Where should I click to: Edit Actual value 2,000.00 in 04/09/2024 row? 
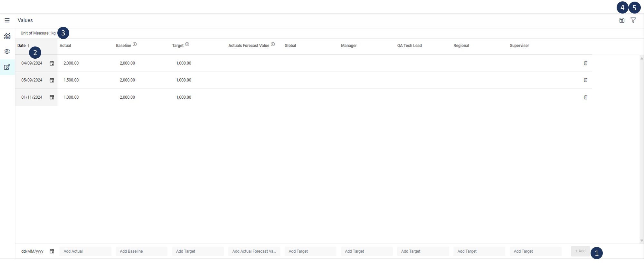coord(71,63)
